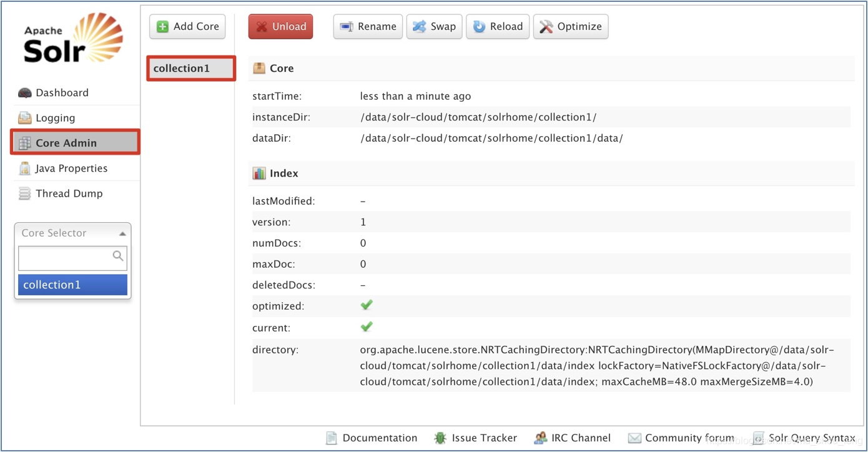Click the directory NRTCachingDirectory value
The image size is (868, 452).
(x=598, y=365)
